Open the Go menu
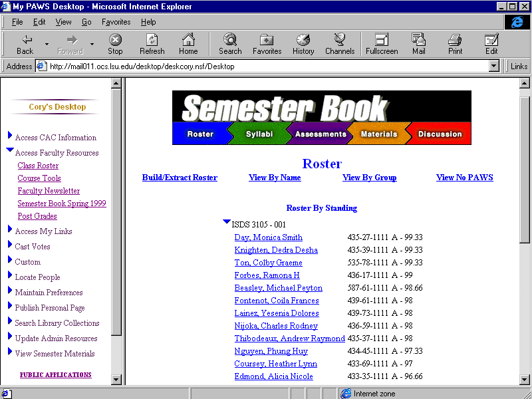The image size is (532, 399). pos(86,22)
